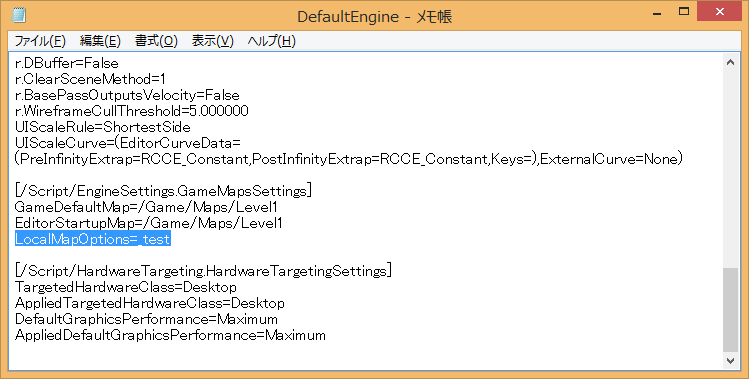Click the highlighted LocalMapOptions=_test line
Screen dimensions: 749x379
pos(93,239)
